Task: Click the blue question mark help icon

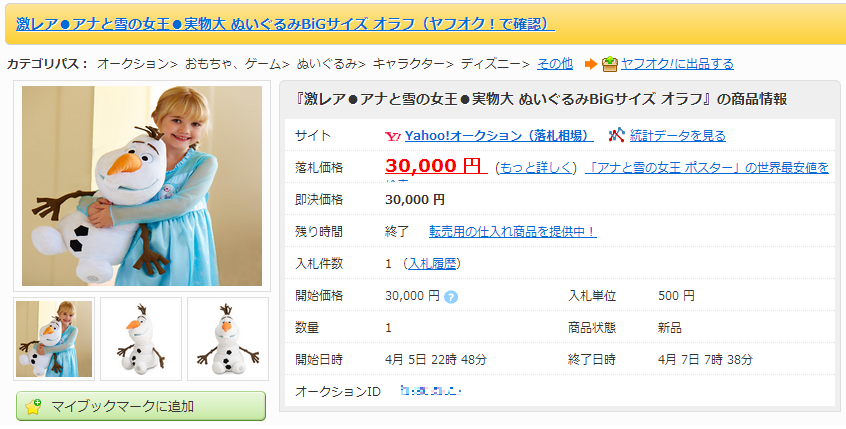Action: point(451,297)
